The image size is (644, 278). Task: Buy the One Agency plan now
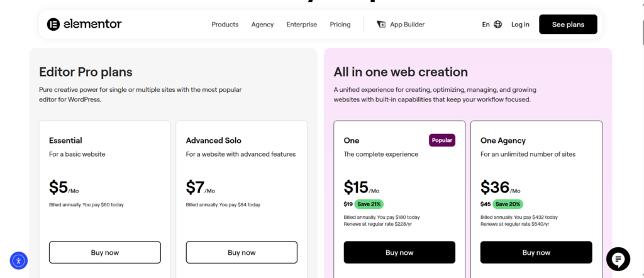(536, 252)
